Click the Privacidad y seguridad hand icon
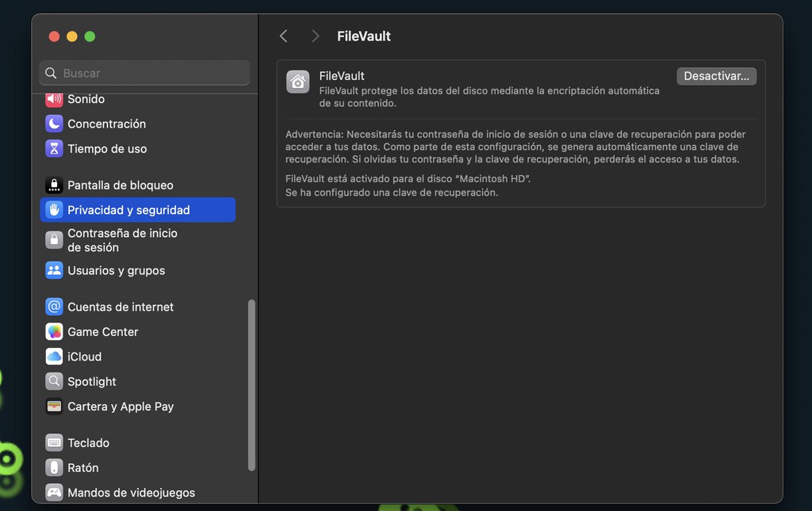The height and width of the screenshot is (511, 812). [54, 209]
